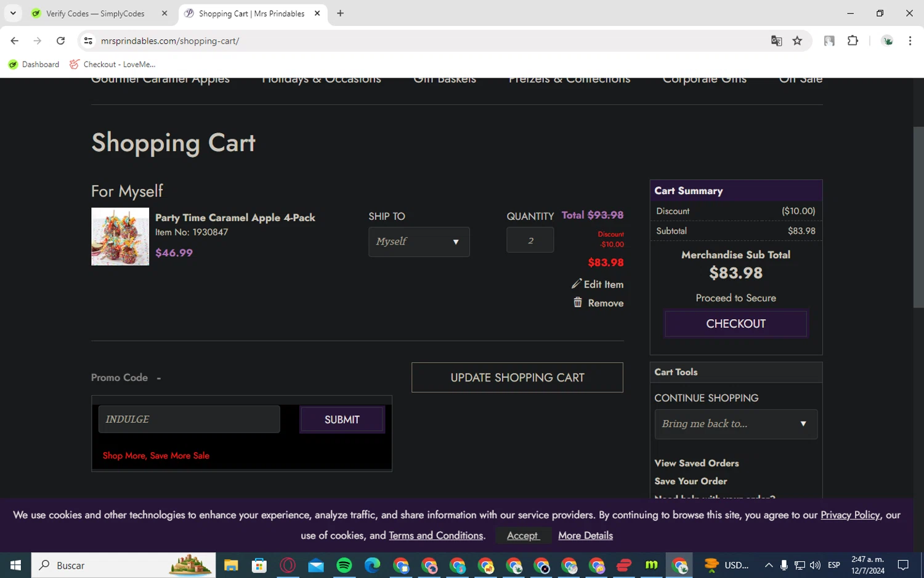Proceed with the Checkout button
The width and height of the screenshot is (924, 578).
tap(736, 324)
